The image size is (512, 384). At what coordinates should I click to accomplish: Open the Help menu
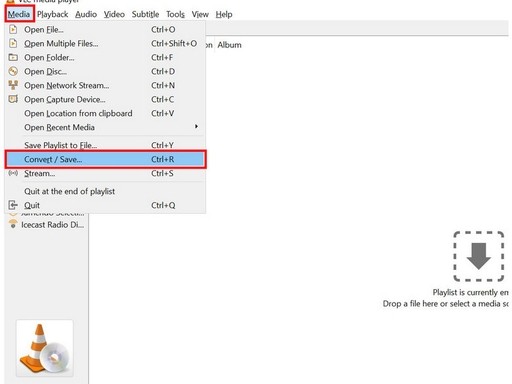(224, 14)
